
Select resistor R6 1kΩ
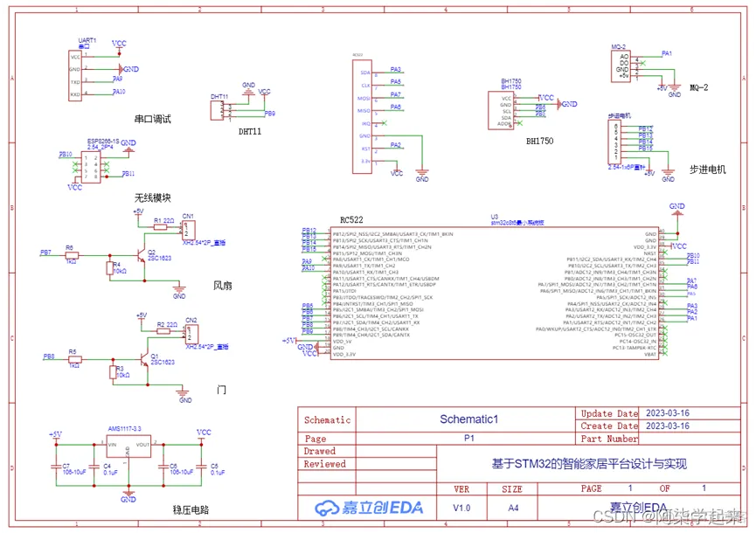click(x=72, y=255)
